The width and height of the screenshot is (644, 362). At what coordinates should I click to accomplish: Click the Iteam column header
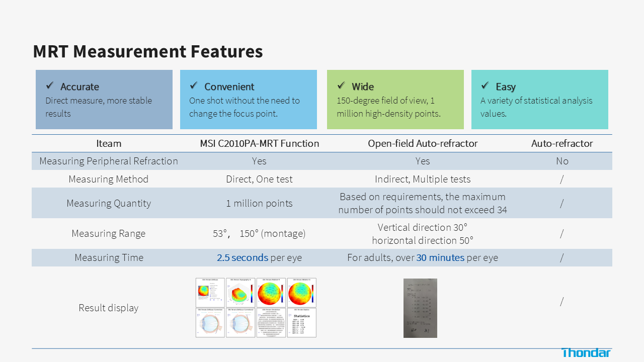coord(109,143)
